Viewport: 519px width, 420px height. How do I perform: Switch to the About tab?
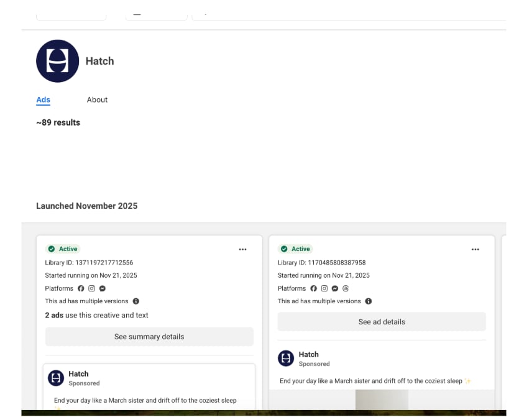pyautogui.click(x=97, y=99)
